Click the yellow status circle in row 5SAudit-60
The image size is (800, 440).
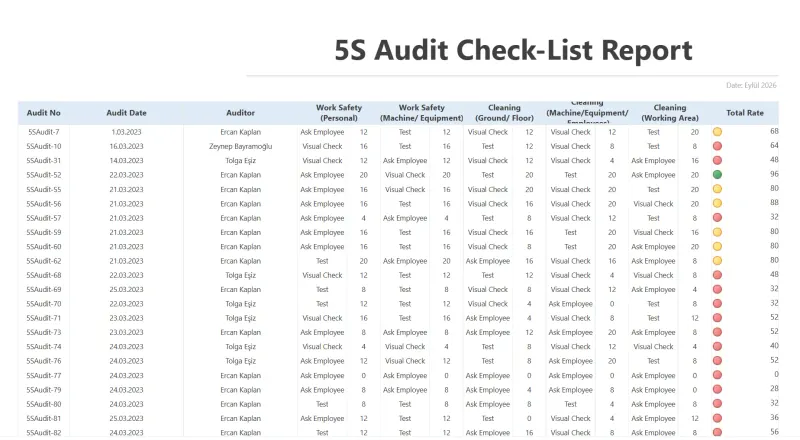click(717, 246)
